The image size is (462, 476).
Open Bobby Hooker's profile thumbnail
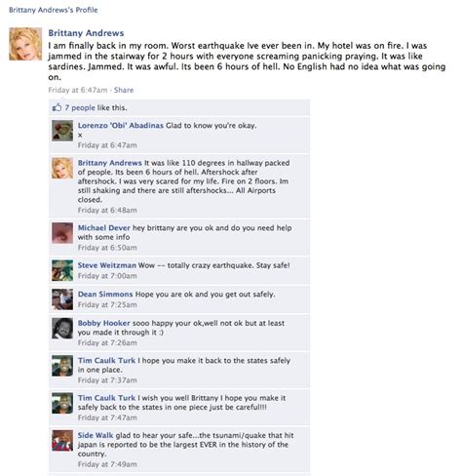(62, 328)
